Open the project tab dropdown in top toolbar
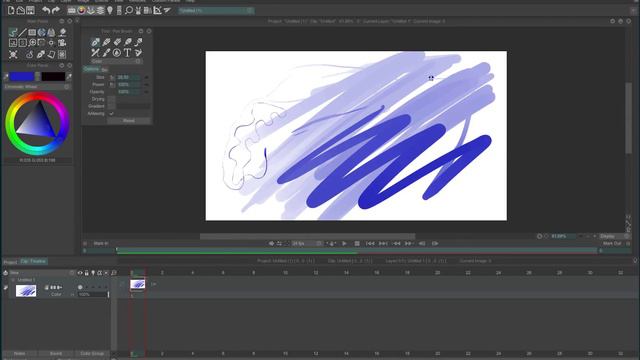 pyautogui.click(x=216, y=11)
